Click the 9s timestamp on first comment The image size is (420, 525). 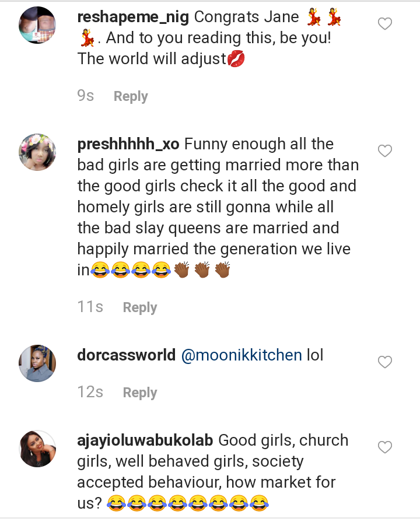pos(85,96)
